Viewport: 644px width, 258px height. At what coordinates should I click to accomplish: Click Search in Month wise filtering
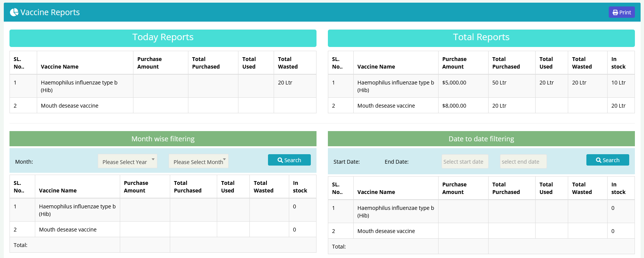click(289, 160)
